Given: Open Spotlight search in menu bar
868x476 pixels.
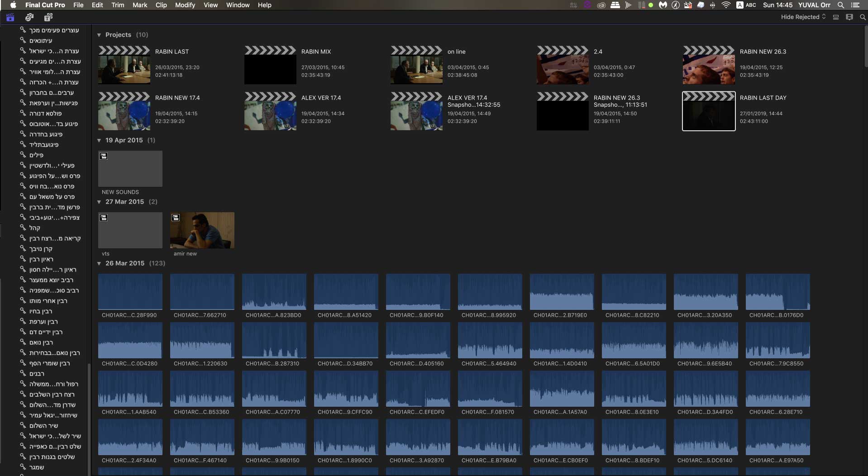Looking at the screenshot, I should 840,5.
